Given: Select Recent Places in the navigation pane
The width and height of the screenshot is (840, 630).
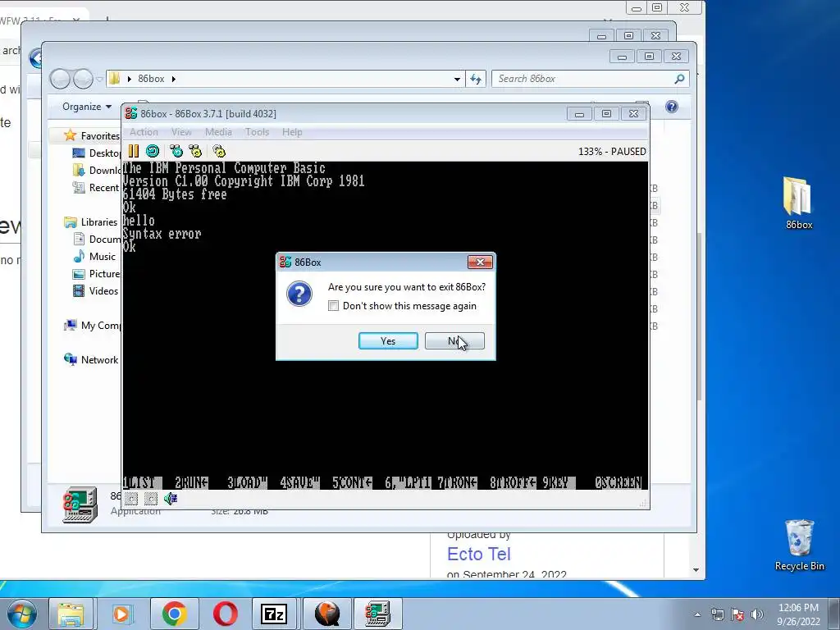Looking at the screenshot, I should click(x=97, y=188).
